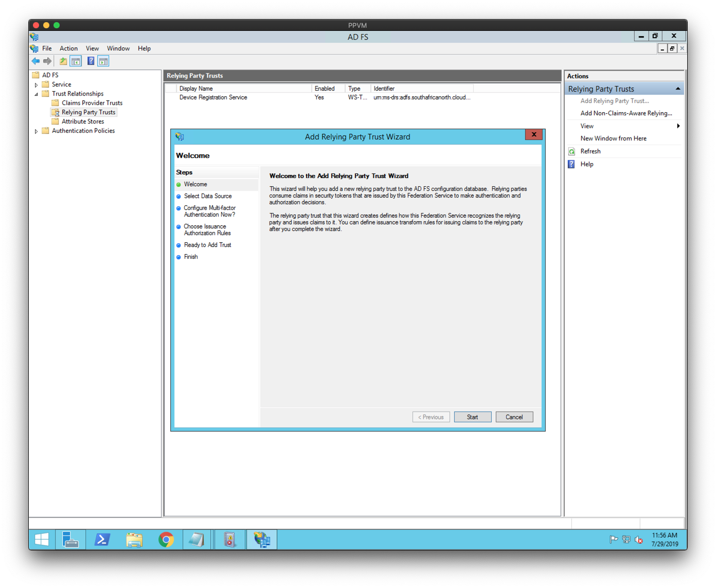Screen dimensions: 716x588
Task: Click the Help question mark icon in Actions
Action: point(571,164)
